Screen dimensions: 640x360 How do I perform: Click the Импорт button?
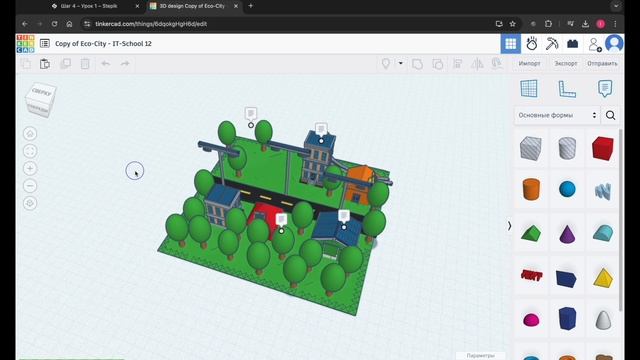coord(529,64)
